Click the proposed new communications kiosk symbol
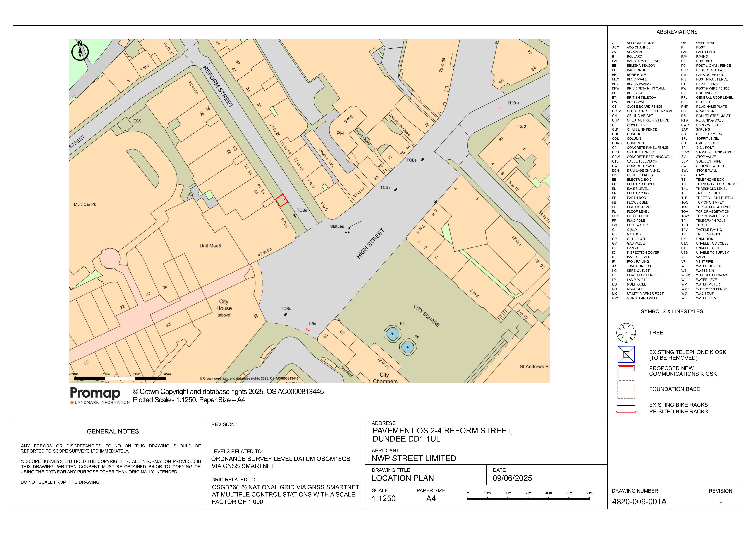 tap(626, 371)
